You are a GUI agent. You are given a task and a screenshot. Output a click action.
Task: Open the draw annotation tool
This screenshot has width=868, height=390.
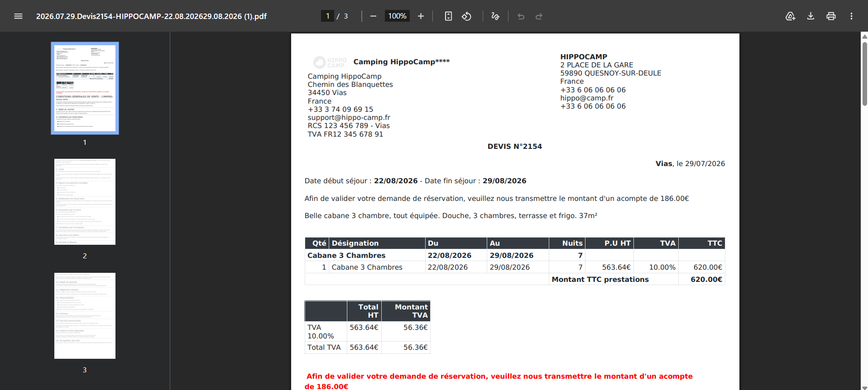(495, 16)
